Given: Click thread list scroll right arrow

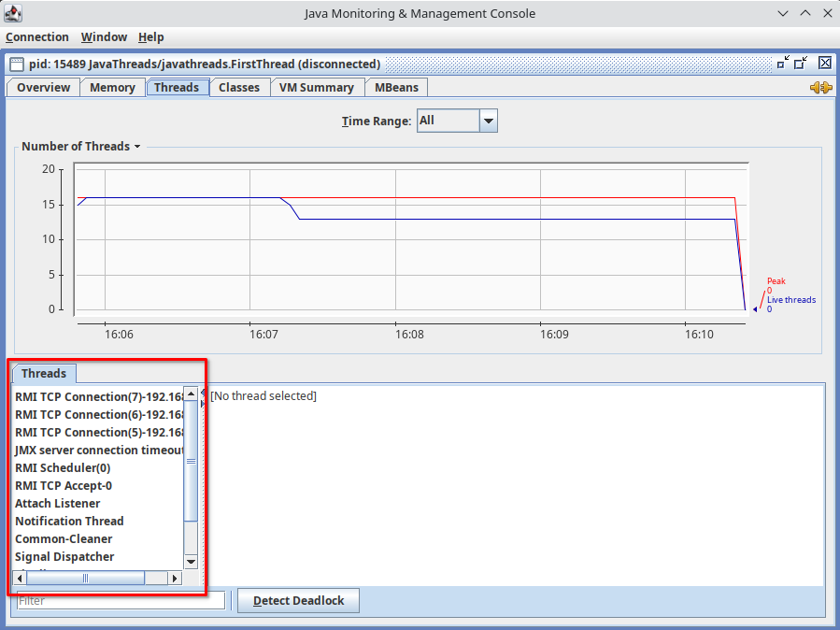Looking at the screenshot, I should click(174, 578).
